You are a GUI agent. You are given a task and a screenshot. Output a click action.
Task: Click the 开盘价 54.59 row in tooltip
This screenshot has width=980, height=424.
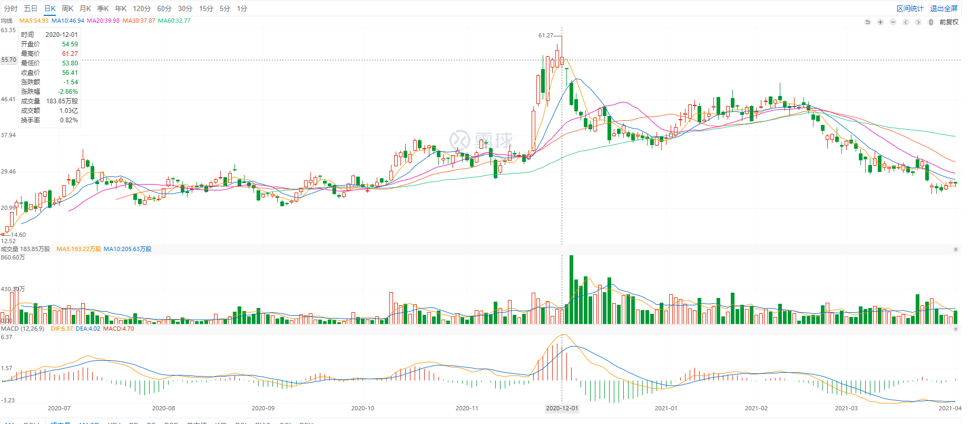[x=50, y=44]
